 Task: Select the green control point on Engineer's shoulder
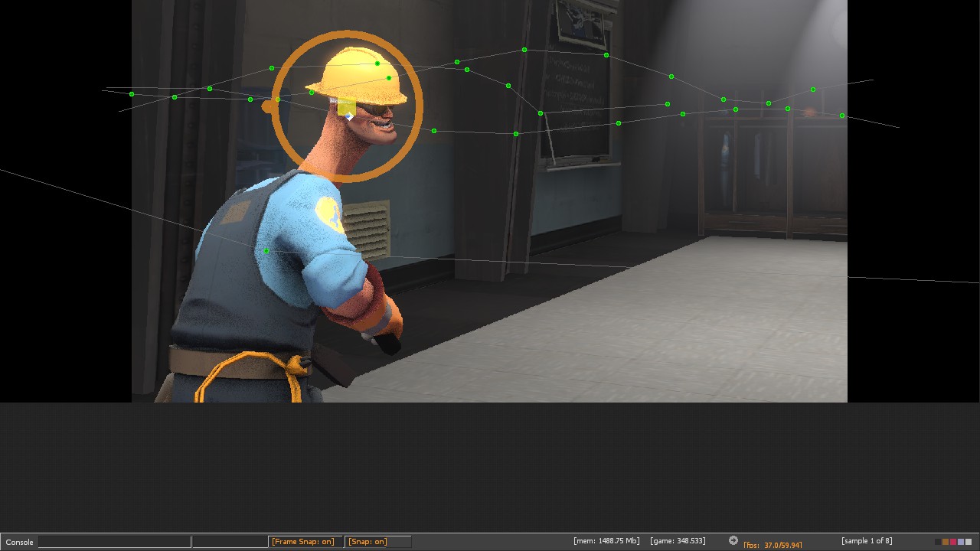click(x=266, y=251)
